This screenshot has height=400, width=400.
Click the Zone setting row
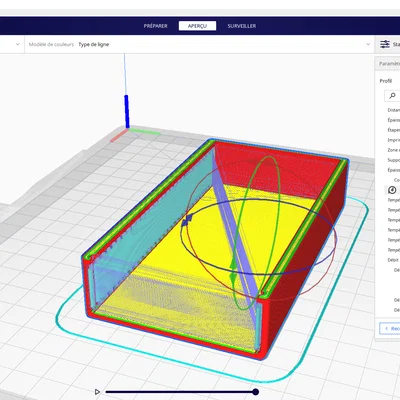pos(393,150)
